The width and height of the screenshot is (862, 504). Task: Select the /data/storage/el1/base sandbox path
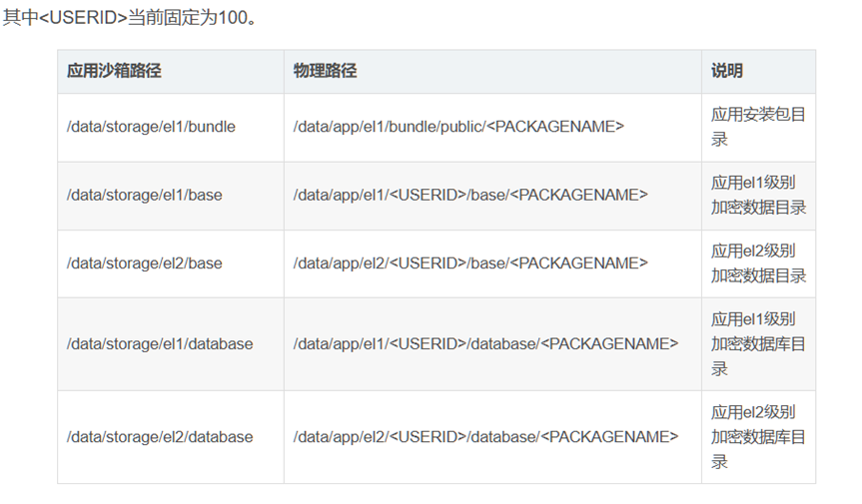(x=145, y=196)
